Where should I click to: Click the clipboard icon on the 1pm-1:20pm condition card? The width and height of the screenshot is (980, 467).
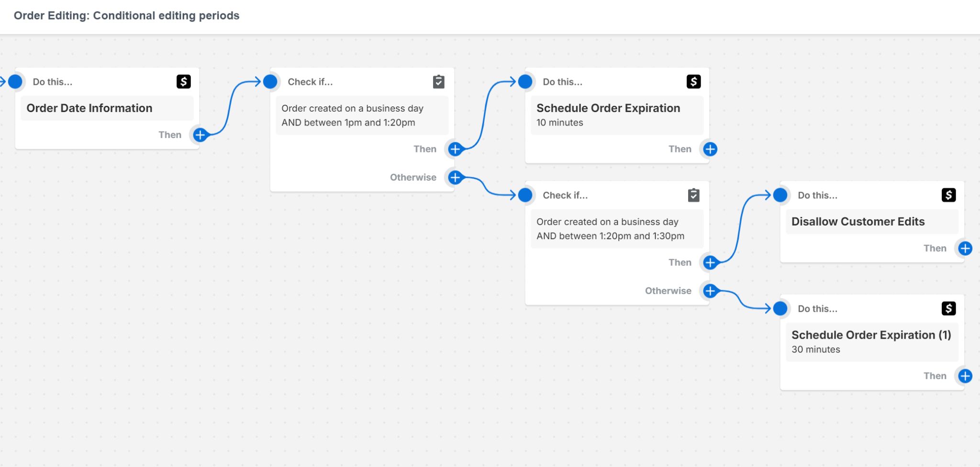point(438,81)
